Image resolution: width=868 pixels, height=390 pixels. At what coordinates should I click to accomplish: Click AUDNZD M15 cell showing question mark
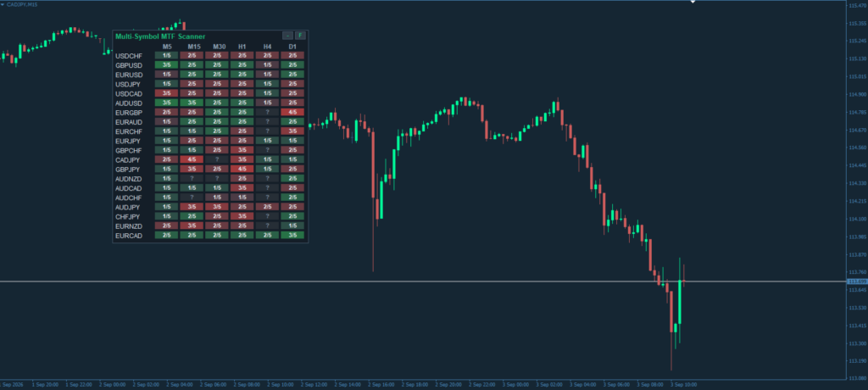point(192,178)
